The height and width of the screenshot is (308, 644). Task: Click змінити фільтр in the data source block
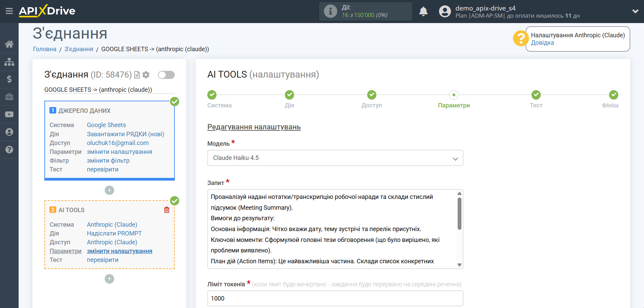point(108,160)
